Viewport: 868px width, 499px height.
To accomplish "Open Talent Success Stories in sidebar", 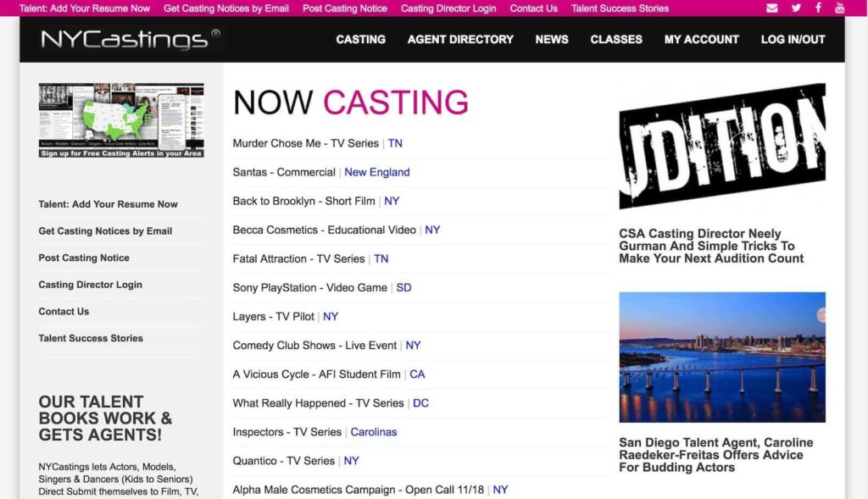I will (x=91, y=338).
